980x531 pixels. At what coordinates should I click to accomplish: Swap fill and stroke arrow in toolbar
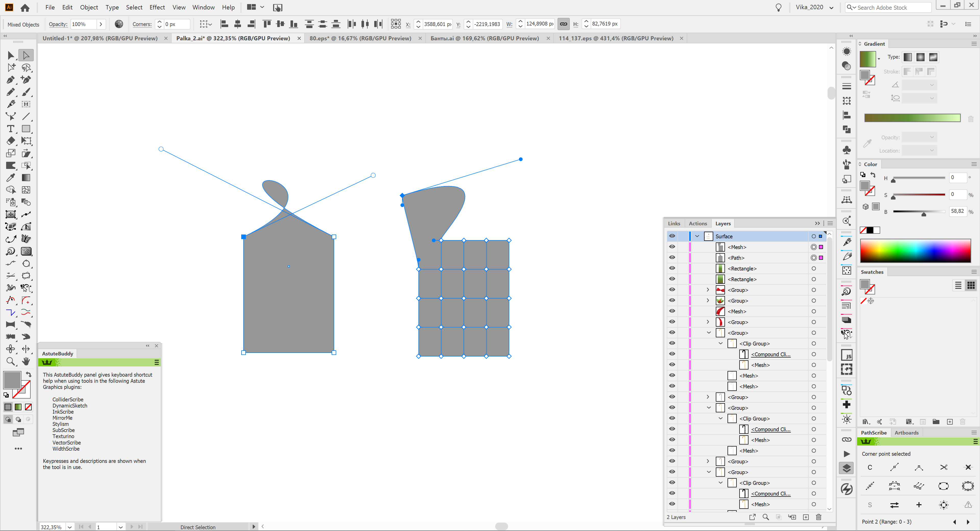(x=29, y=375)
